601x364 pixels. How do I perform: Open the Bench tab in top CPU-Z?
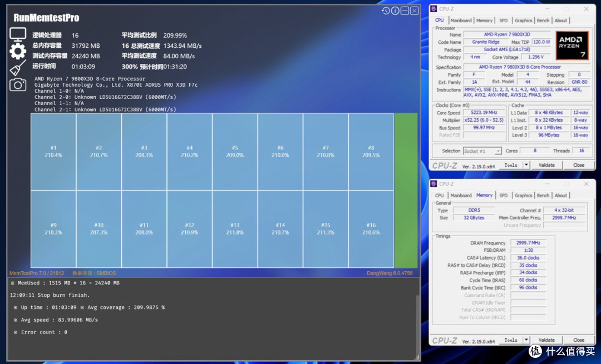543,21
